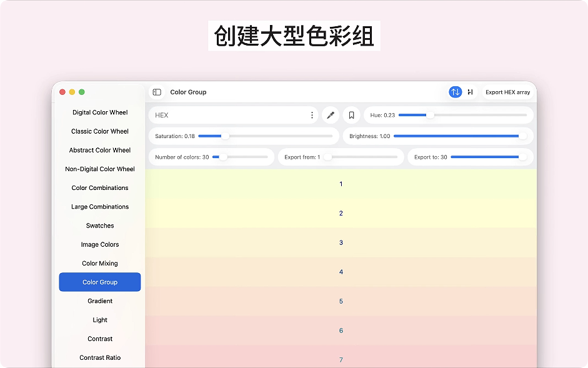The height and width of the screenshot is (368, 588).
Task: Click the Export HEX array button
Action: 507,92
